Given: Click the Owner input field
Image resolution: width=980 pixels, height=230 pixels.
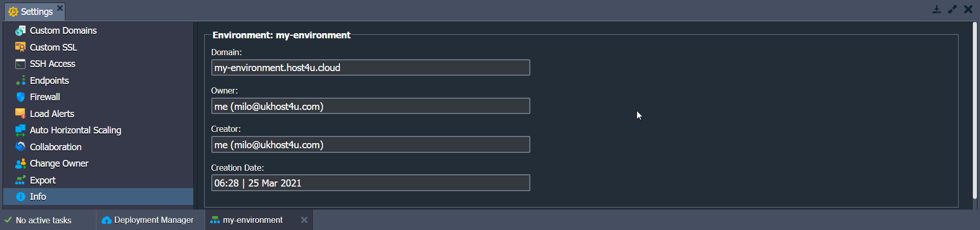Looking at the screenshot, I should click(x=371, y=106).
